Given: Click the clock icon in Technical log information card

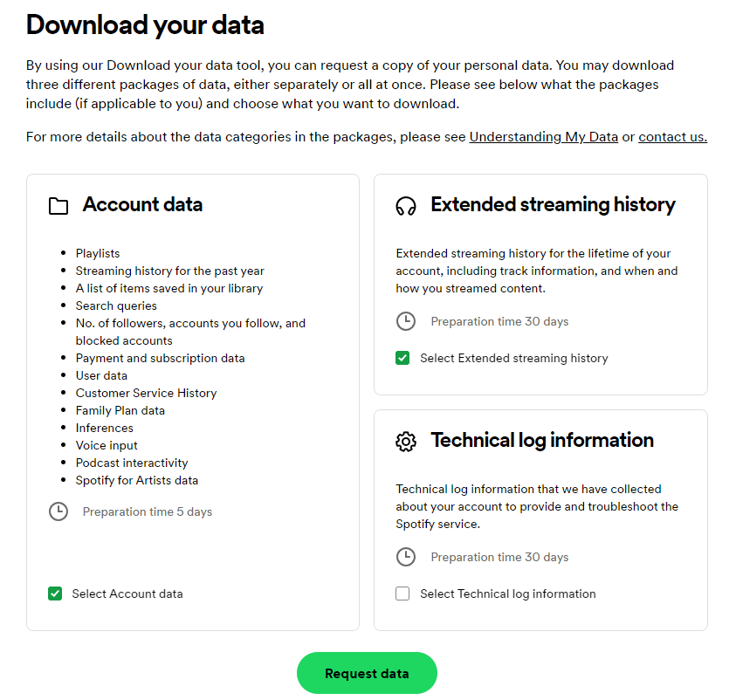Looking at the screenshot, I should 406,557.
